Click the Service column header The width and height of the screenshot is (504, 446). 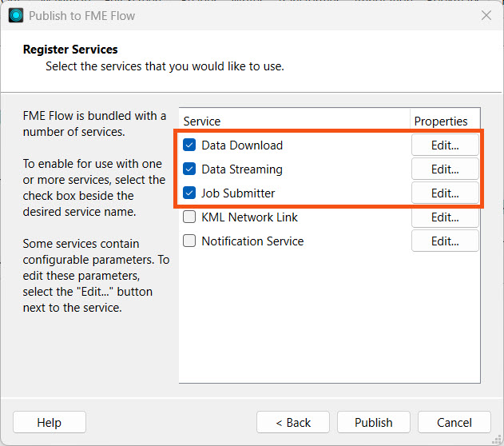pos(202,121)
